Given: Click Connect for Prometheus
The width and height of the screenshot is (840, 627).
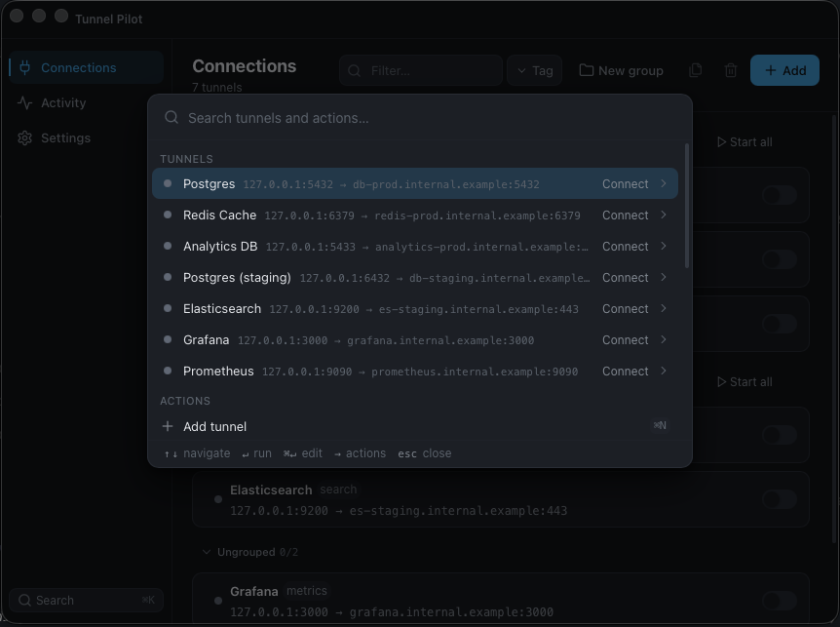Looking at the screenshot, I should coord(626,371).
